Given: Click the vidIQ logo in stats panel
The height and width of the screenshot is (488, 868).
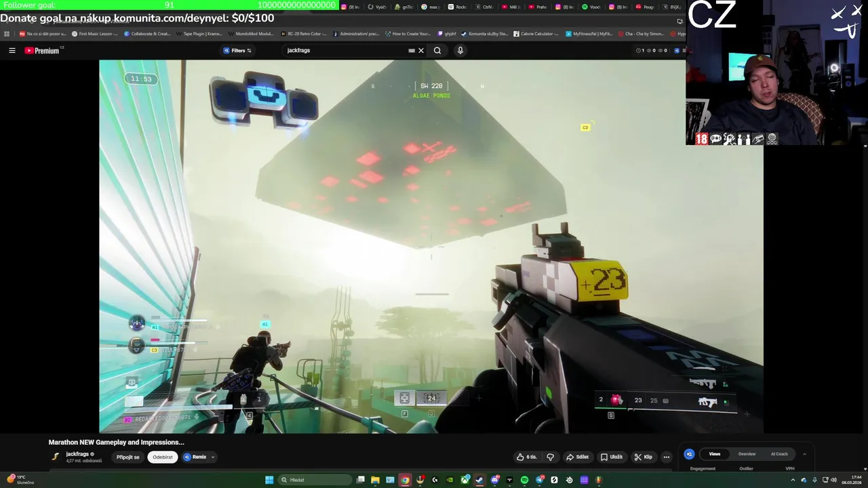Looking at the screenshot, I should point(689,454).
